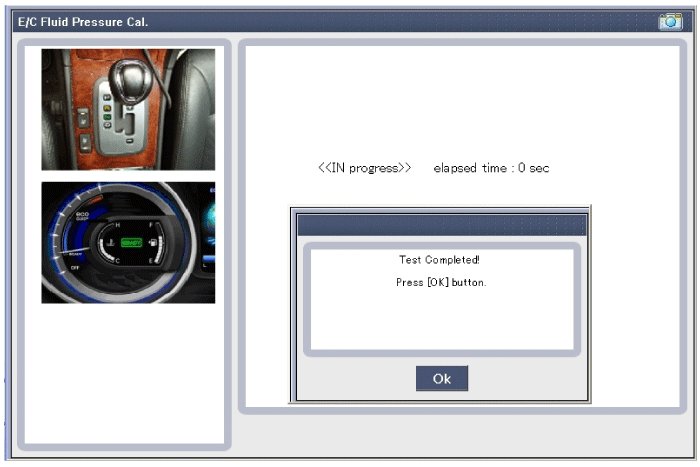Click the '<<IN progress>>' status label
Viewport: 700px width, 467px height.
coord(364,168)
